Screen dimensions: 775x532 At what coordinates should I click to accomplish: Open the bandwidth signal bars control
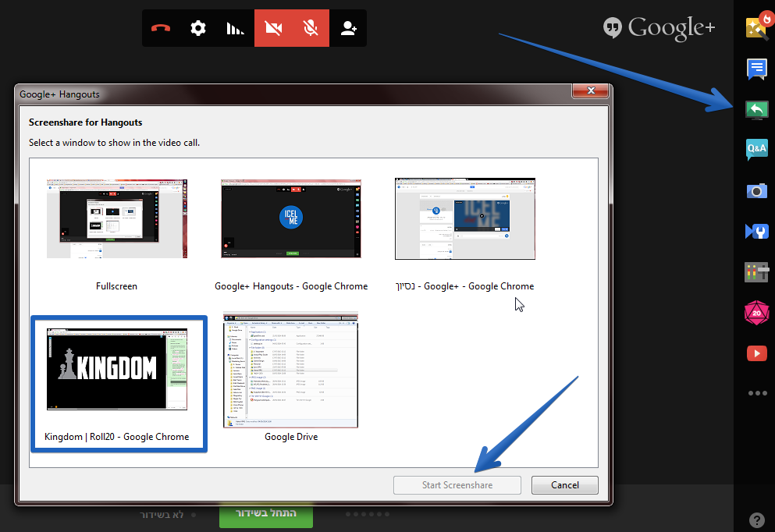(x=235, y=28)
